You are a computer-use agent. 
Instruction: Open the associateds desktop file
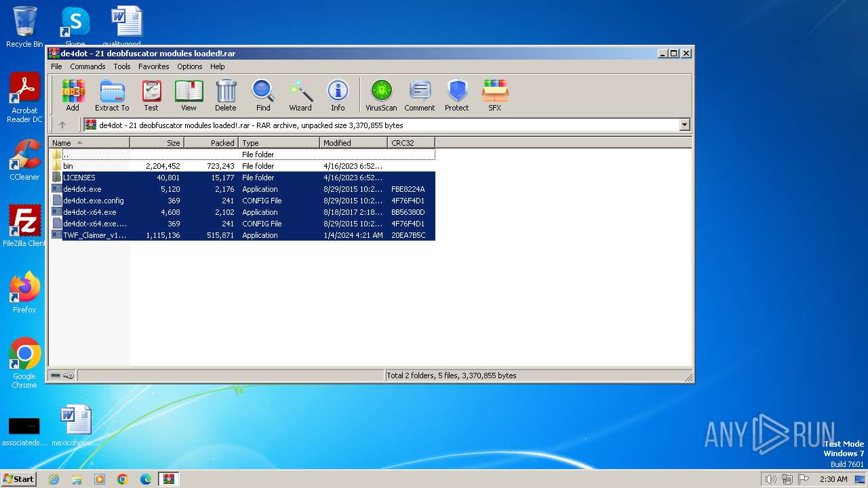(x=24, y=431)
